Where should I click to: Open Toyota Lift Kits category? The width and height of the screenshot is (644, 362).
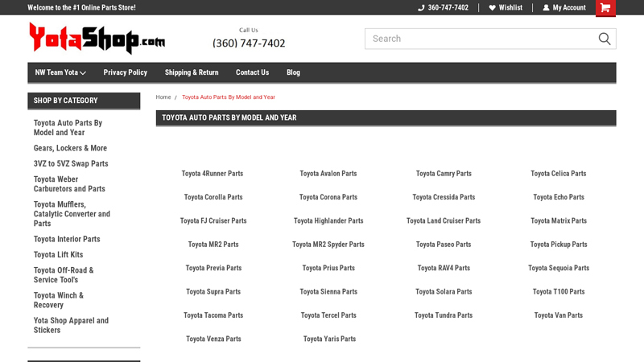pos(58,255)
